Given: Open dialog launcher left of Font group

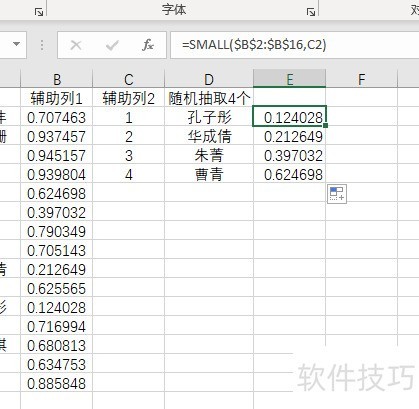Looking at the screenshot, I should point(39,12).
